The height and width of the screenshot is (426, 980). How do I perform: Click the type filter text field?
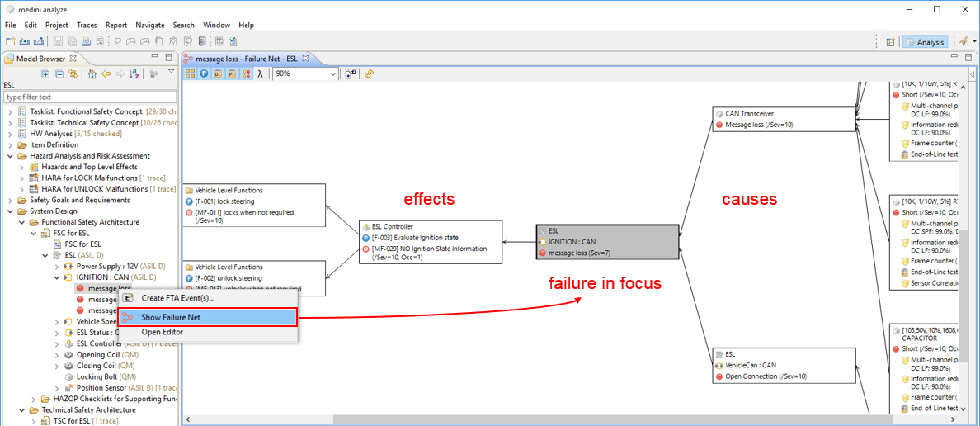(x=90, y=97)
